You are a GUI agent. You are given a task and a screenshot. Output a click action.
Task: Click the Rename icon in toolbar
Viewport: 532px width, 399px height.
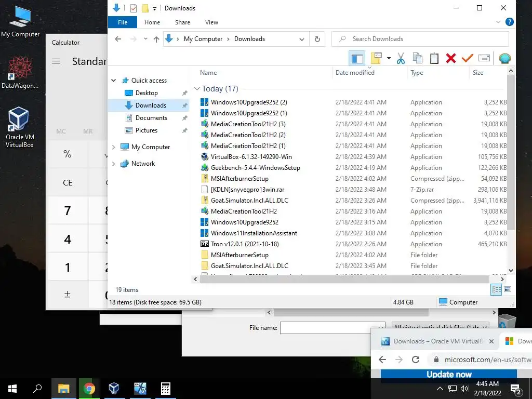pos(484,58)
